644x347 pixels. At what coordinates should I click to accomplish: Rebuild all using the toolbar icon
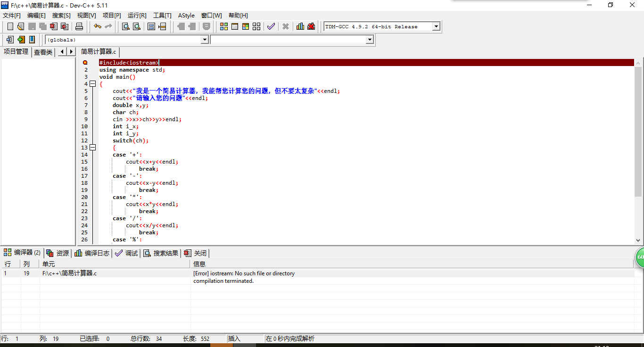coord(256,26)
